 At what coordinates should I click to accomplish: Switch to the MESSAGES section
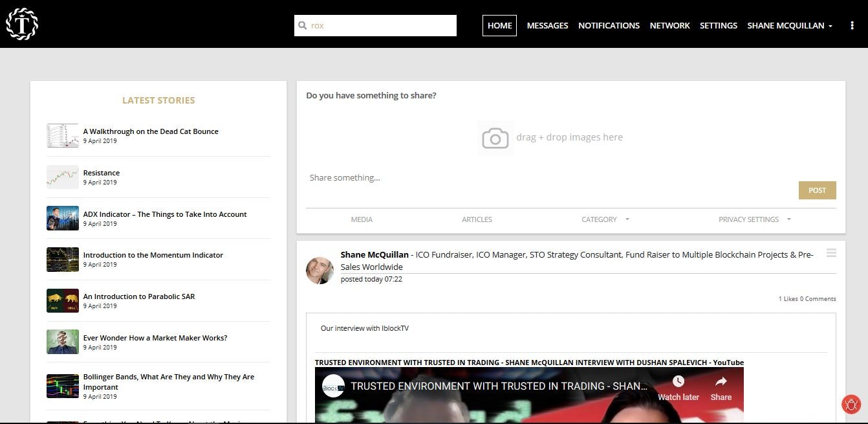547,25
